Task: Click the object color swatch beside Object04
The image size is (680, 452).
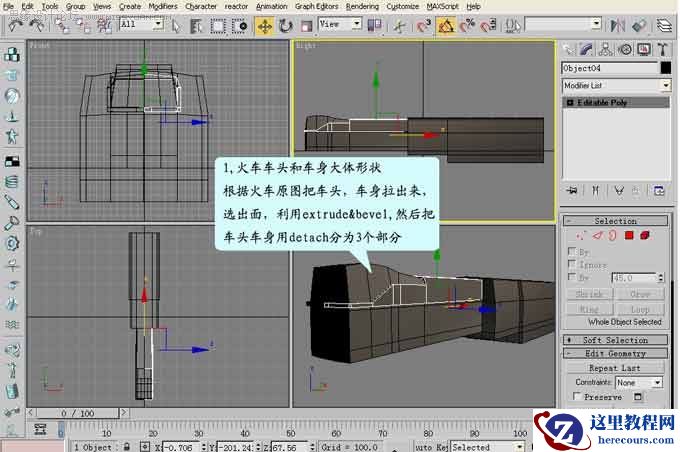Action: tap(666, 68)
